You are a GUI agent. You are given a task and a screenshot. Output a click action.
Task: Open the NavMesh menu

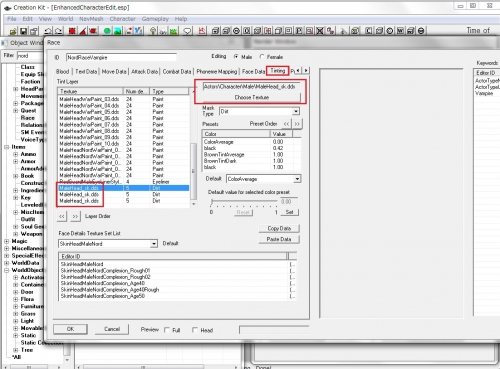[91, 19]
